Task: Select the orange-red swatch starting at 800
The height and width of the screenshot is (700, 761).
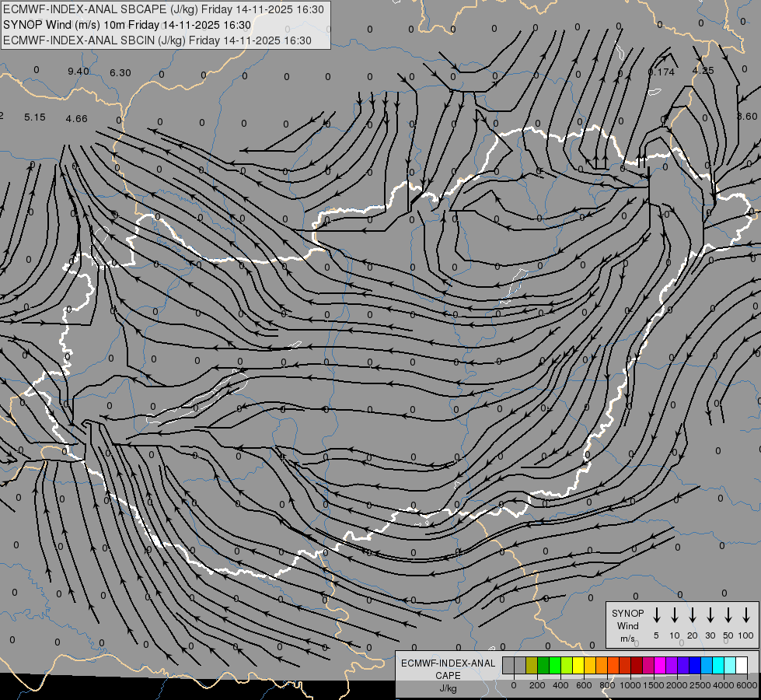Action: click(613, 665)
